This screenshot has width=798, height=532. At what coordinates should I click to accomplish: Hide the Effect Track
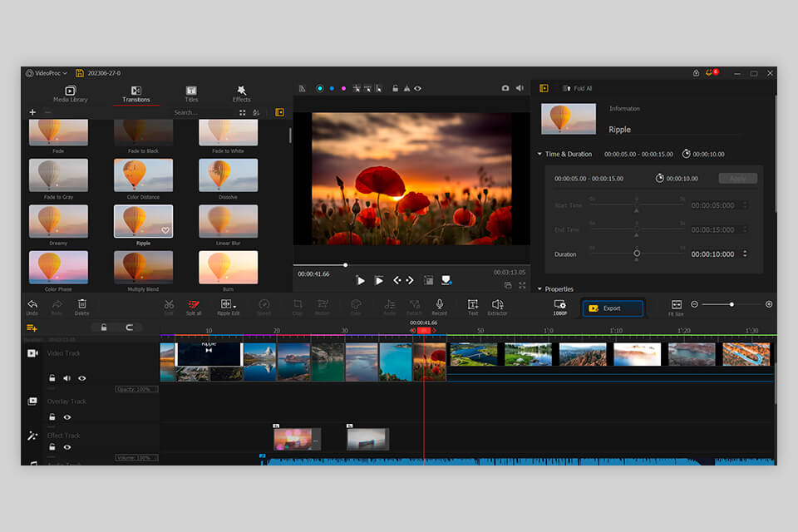coord(66,447)
